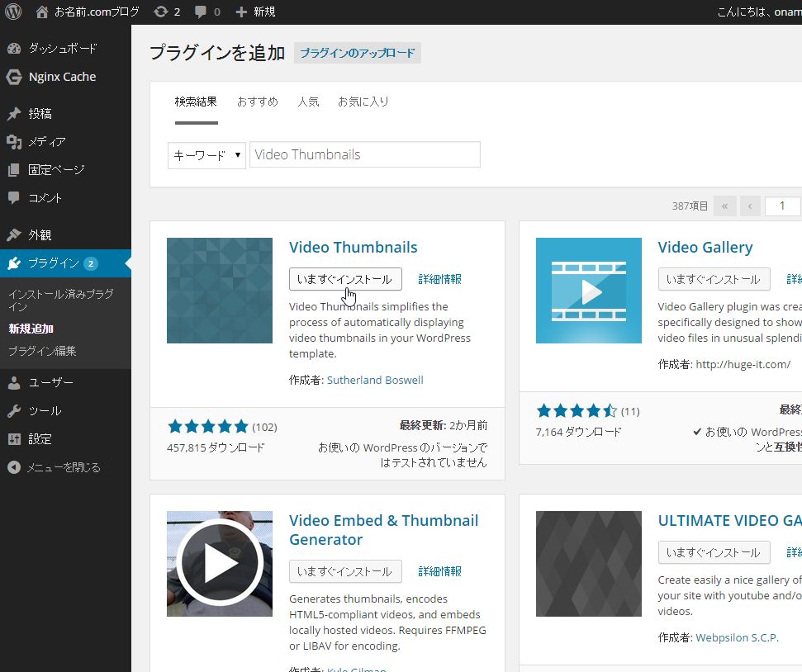
Task: Open 詳細情報 for Video Embed & Thumbnail Generator
Action: 440,571
